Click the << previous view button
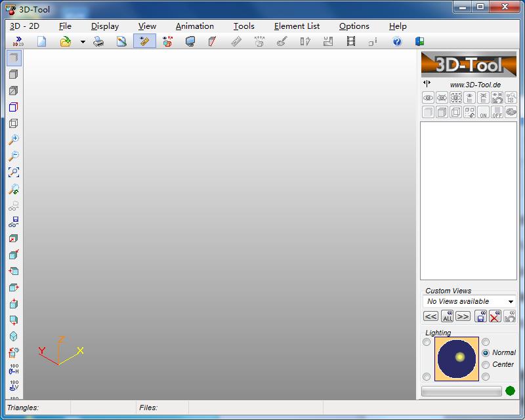The image size is (525, 420). pos(430,316)
